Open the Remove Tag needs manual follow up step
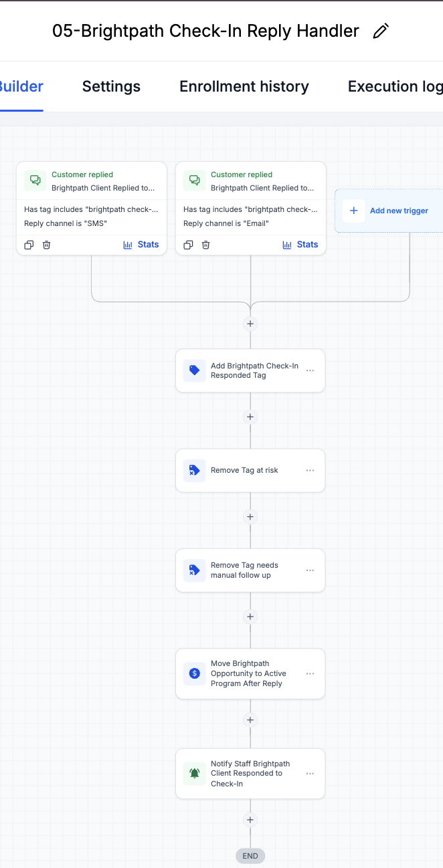The width and height of the screenshot is (443, 868). (x=250, y=570)
